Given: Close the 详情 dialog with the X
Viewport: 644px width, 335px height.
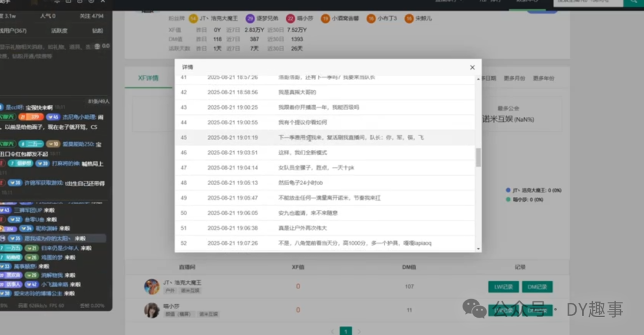Looking at the screenshot, I should click(x=472, y=67).
